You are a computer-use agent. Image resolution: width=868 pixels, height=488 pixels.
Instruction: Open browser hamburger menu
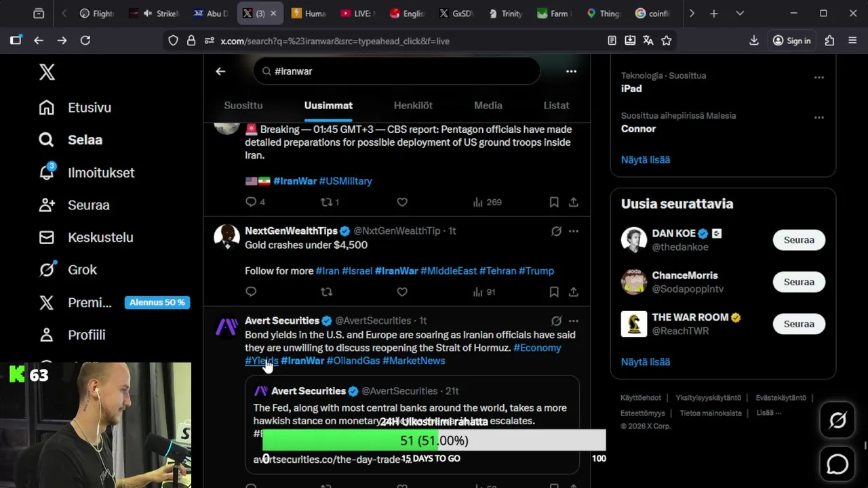pyautogui.click(x=852, y=41)
